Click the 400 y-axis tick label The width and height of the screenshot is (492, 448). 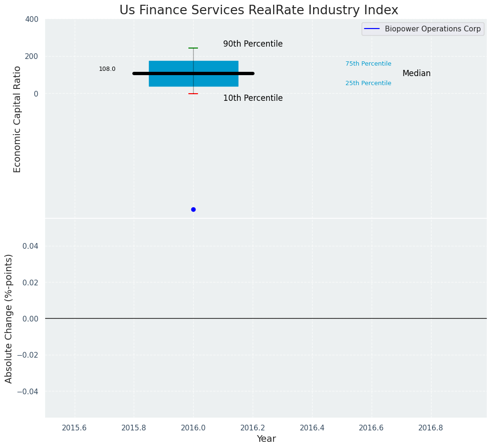coord(31,19)
